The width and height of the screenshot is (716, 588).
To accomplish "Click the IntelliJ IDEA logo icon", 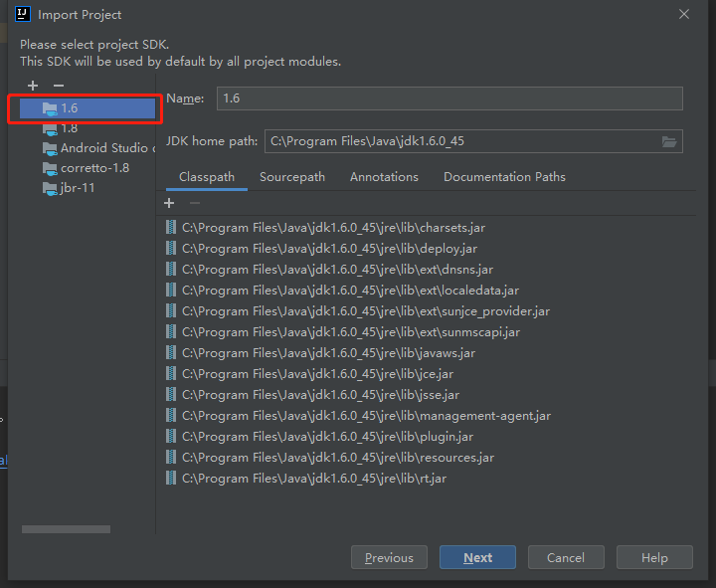I will 23,14.
